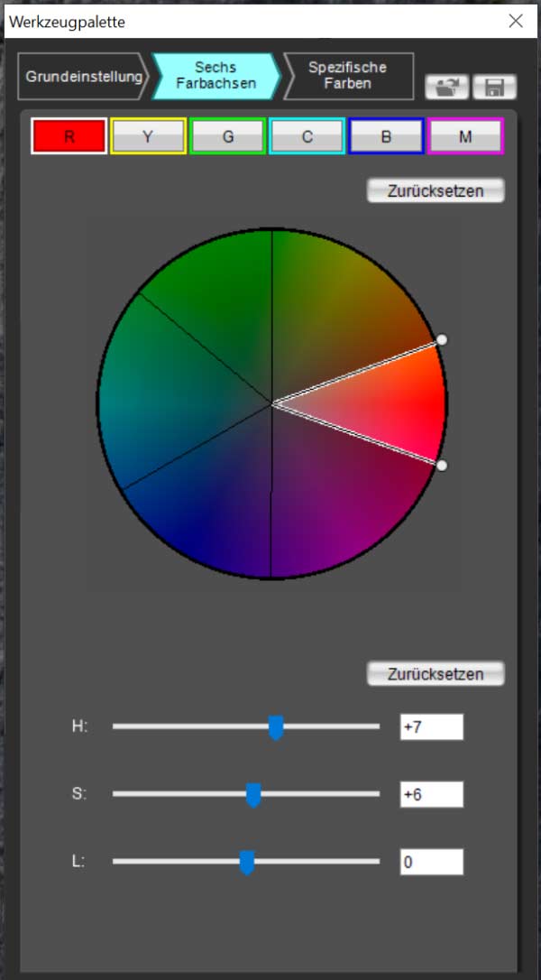
Task: Click the L luminance slider handle
Action: (246, 862)
